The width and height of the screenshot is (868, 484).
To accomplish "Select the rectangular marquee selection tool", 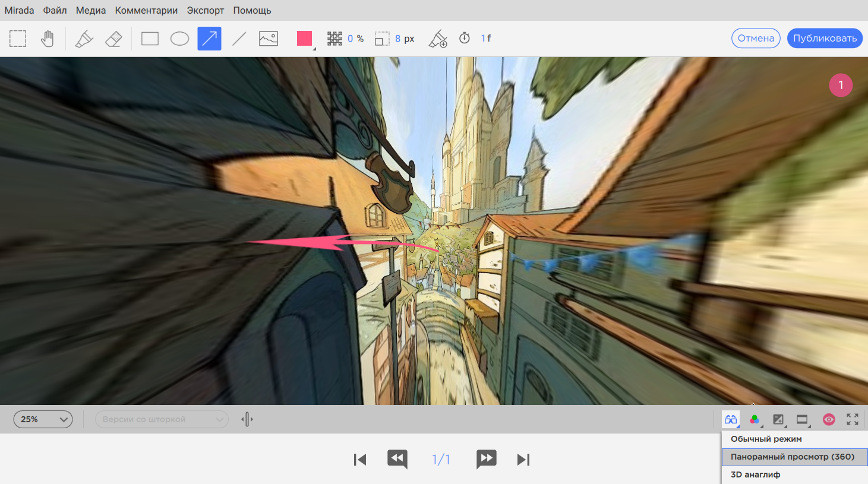I will 18,39.
